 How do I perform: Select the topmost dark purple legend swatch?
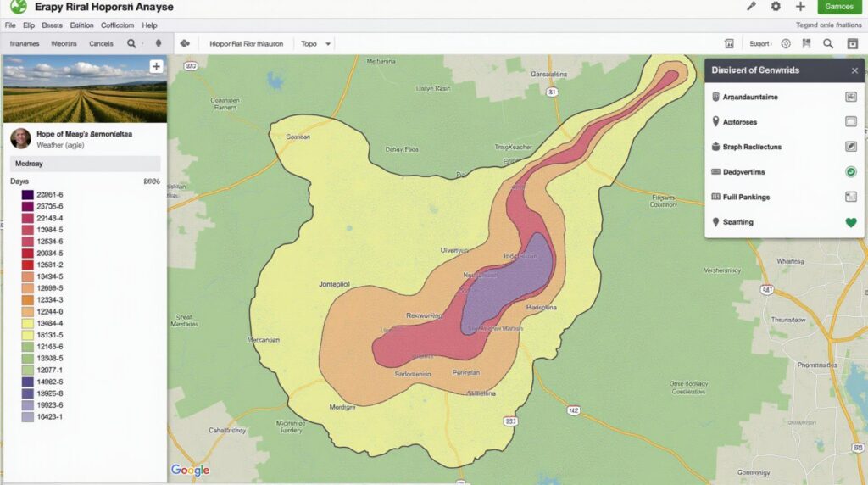(x=27, y=195)
